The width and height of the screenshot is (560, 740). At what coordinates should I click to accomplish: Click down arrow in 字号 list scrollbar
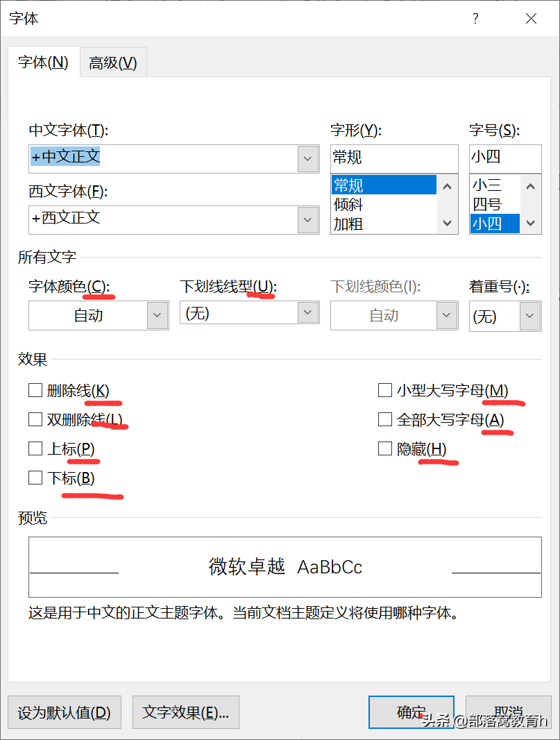pyautogui.click(x=530, y=223)
